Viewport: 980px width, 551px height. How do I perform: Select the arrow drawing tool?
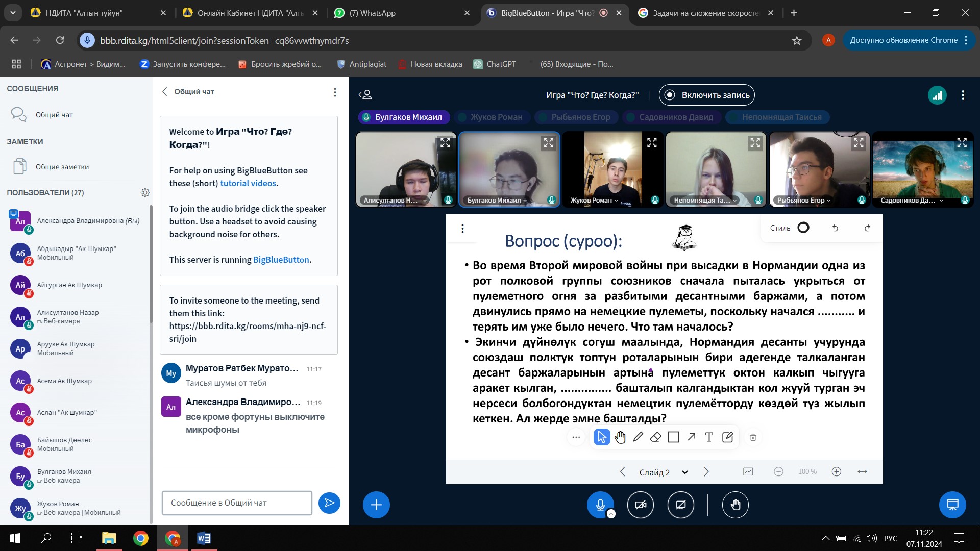pos(691,437)
